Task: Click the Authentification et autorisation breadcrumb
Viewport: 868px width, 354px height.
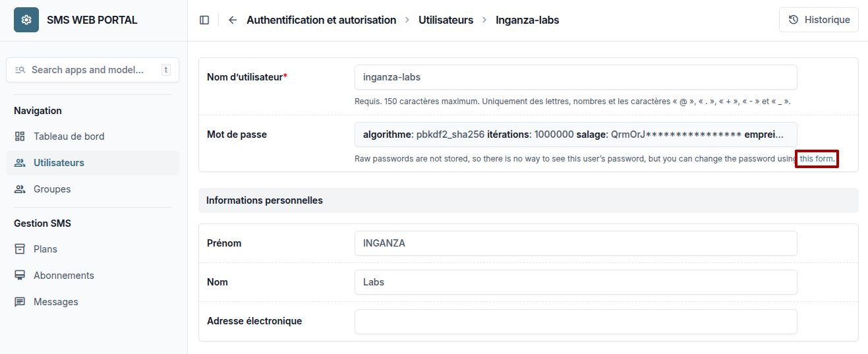Action: [x=321, y=20]
